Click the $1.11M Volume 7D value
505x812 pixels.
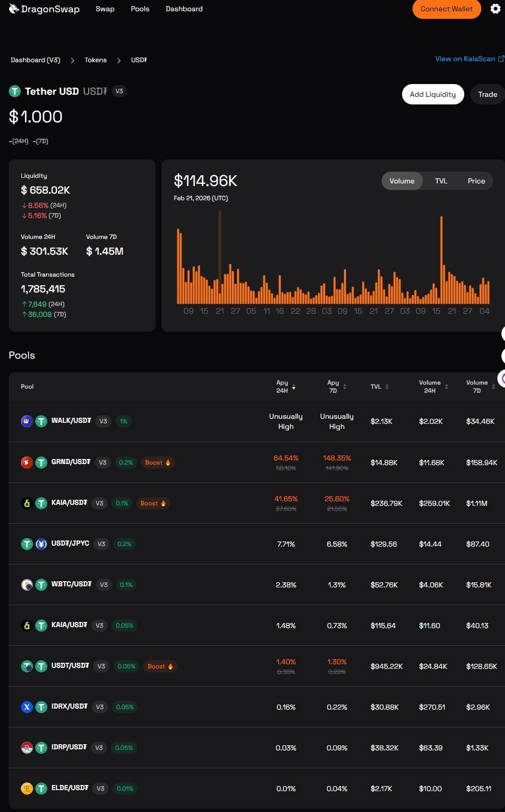pyautogui.click(x=476, y=503)
